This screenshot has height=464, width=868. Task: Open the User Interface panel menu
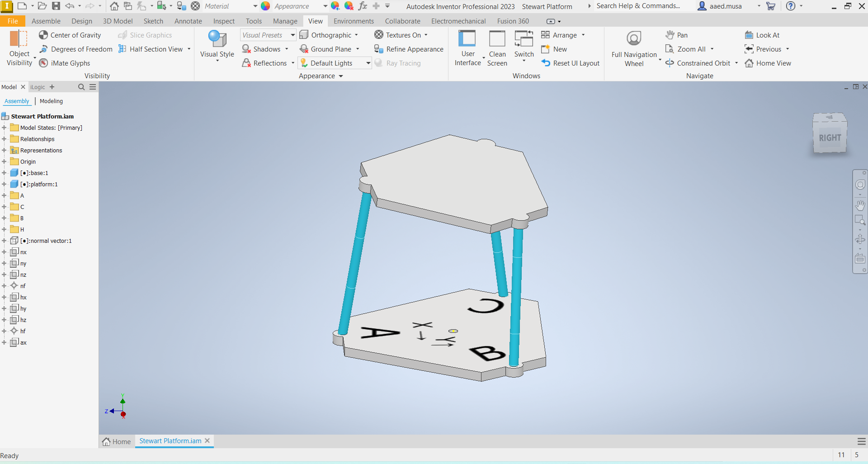(468, 47)
